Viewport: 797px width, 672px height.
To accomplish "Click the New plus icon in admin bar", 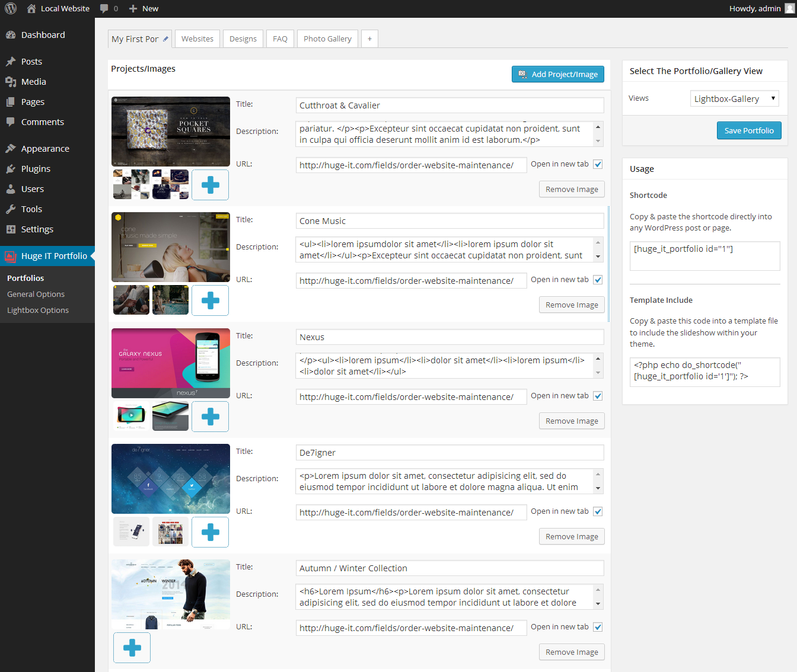I will coord(133,9).
